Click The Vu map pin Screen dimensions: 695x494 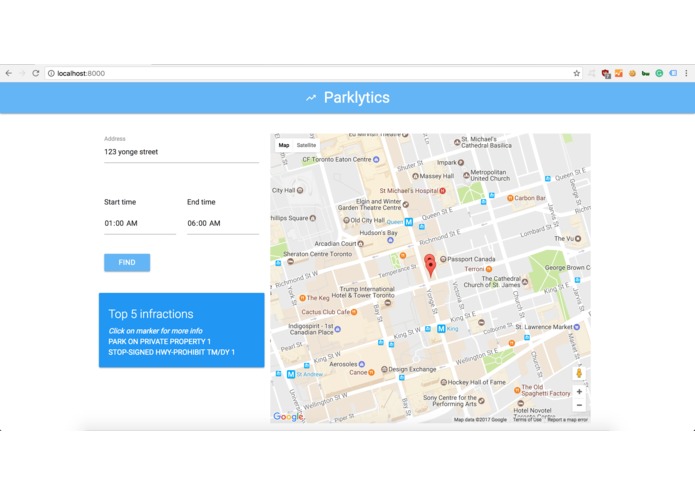click(x=578, y=239)
